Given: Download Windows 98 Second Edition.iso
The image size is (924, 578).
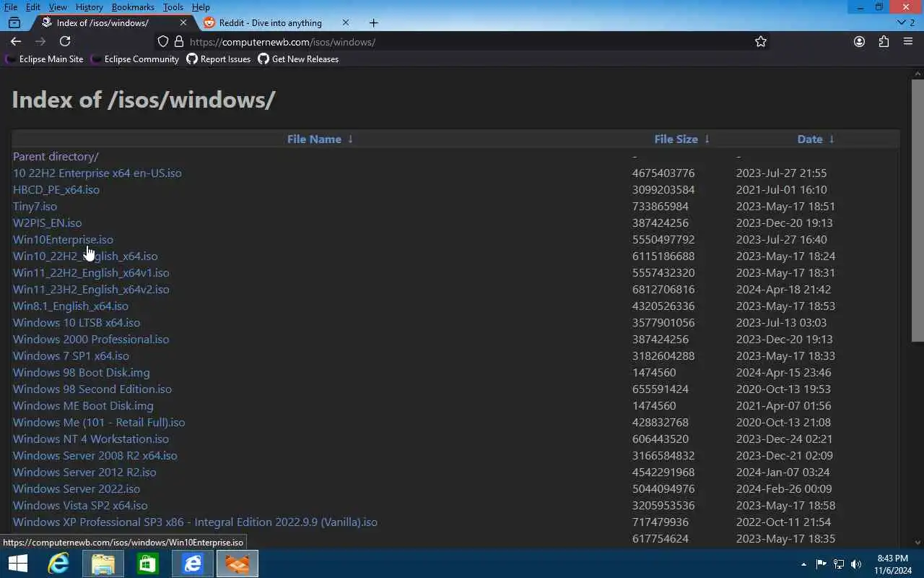Looking at the screenshot, I should [92, 389].
